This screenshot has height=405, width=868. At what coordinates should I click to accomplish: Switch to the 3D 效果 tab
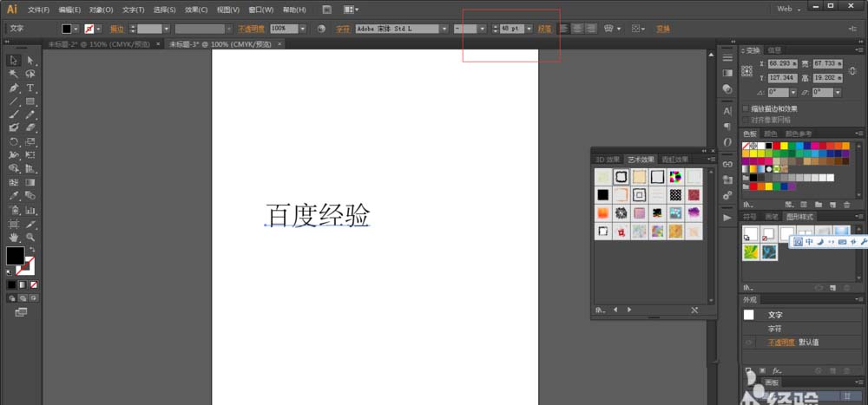(x=608, y=160)
